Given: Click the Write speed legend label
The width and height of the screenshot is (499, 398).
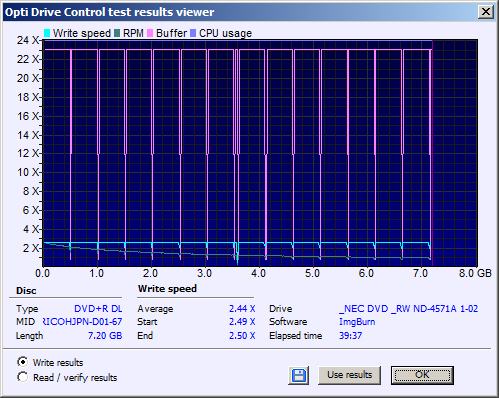Looking at the screenshot, I should (82, 33).
